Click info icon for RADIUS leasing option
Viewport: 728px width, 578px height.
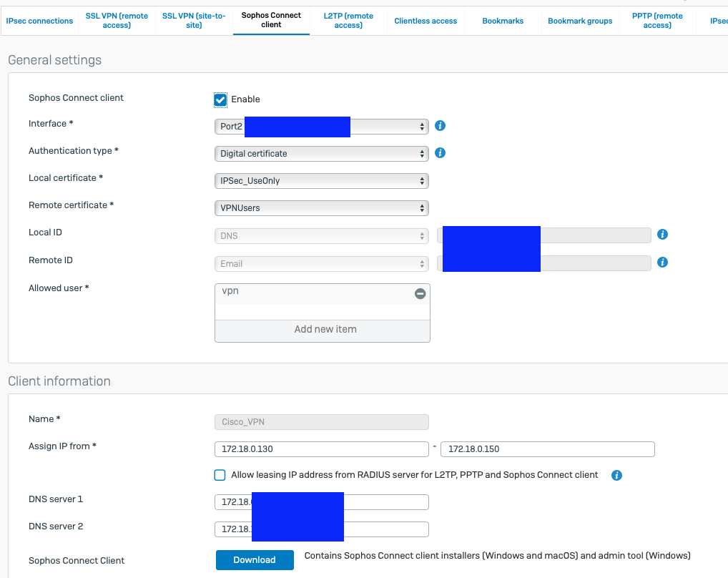(616, 475)
